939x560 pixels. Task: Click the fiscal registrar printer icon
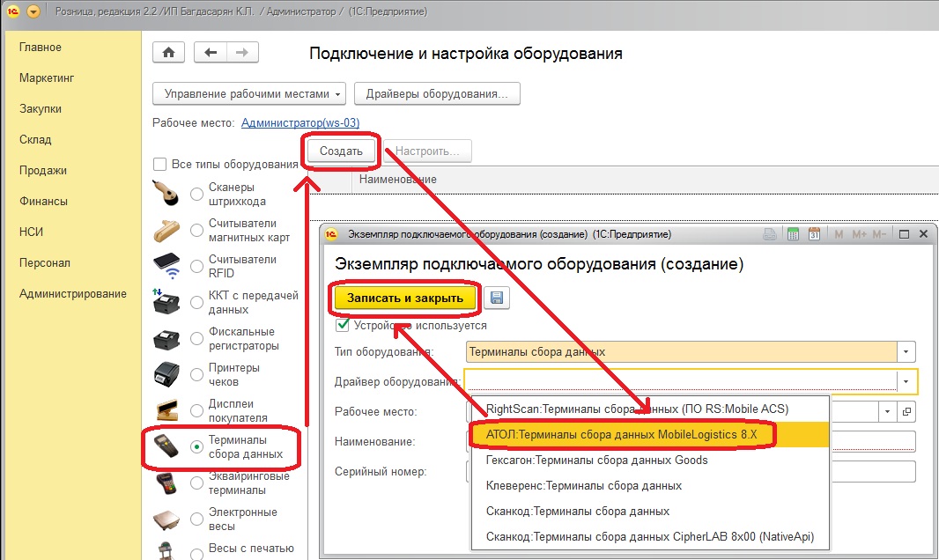(x=166, y=339)
